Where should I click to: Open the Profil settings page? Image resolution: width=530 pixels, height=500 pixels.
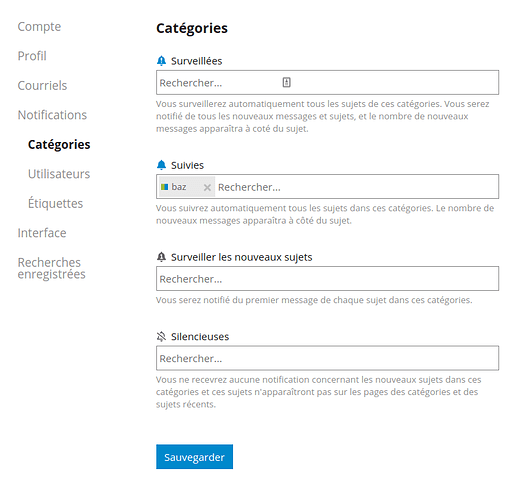32,56
